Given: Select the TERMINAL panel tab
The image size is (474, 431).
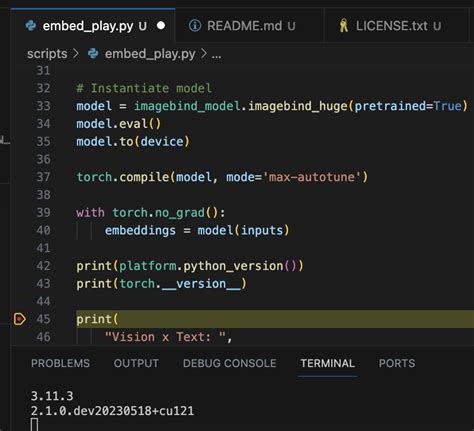Looking at the screenshot, I should click(x=327, y=363).
